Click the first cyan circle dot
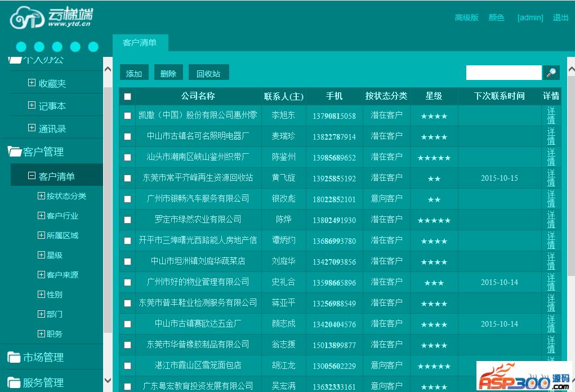Screen dimensions: 575x392 [x=21, y=47]
